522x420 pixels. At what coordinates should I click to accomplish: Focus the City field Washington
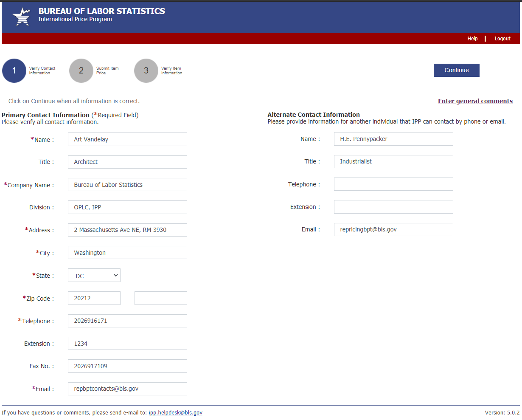tap(127, 253)
